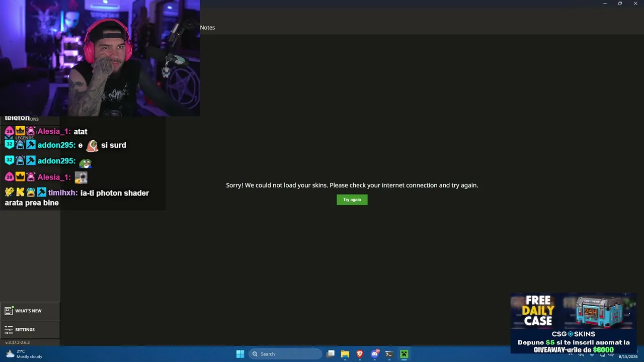Restore down the launcher window

620,4
